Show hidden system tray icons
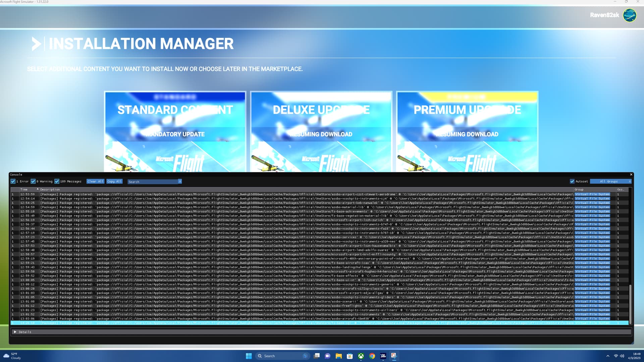The height and width of the screenshot is (362, 644). 608,356
